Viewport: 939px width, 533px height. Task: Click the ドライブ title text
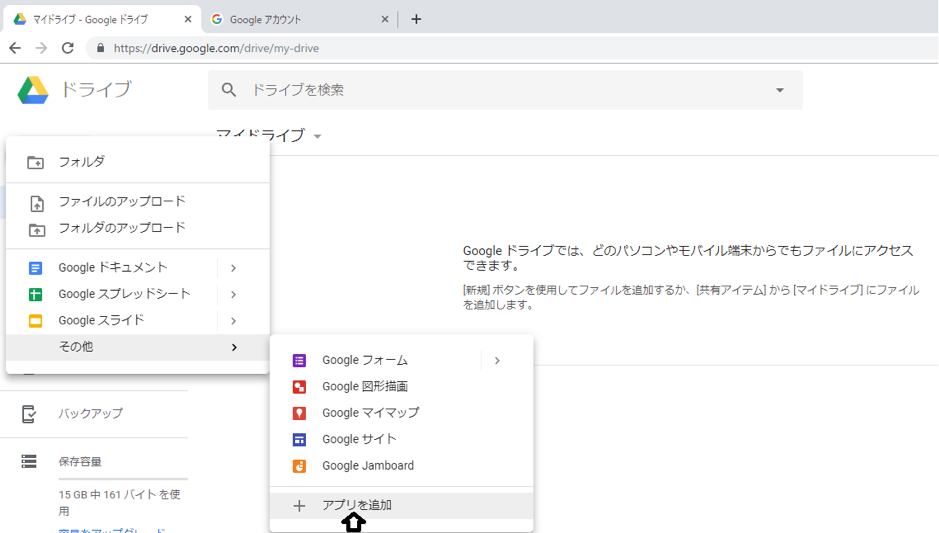point(96,90)
